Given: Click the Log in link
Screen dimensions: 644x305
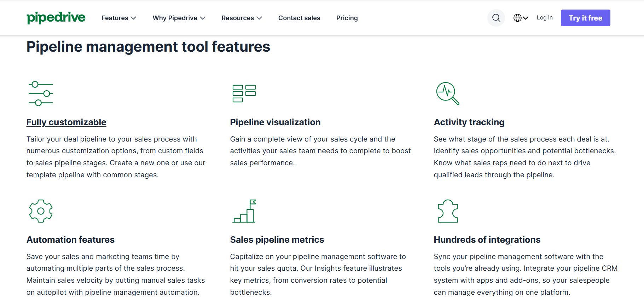Looking at the screenshot, I should (545, 18).
